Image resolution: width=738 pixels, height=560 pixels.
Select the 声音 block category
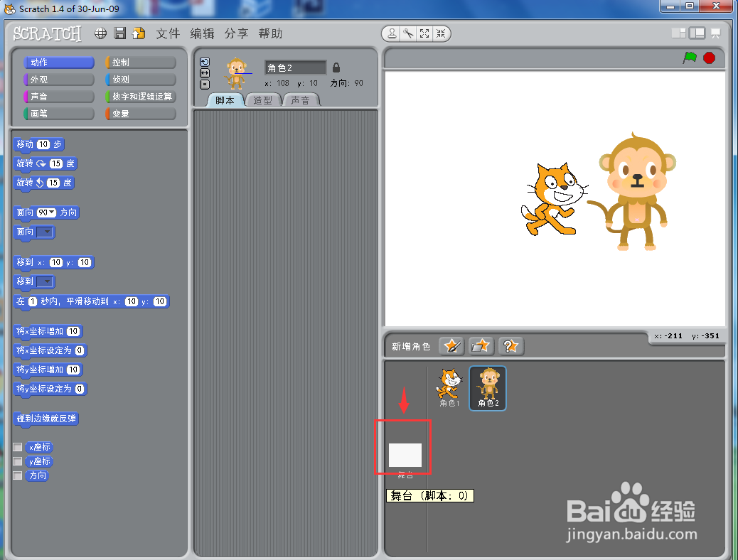(59, 97)
